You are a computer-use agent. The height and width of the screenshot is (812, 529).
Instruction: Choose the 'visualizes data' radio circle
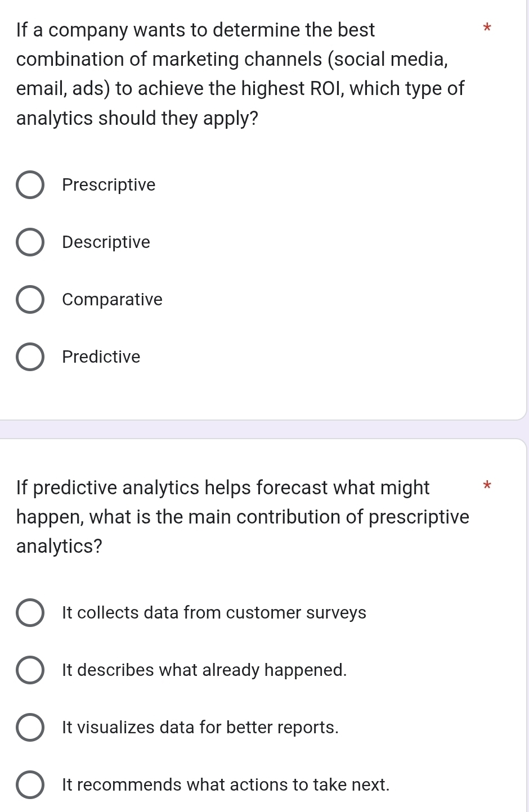[x=30, y=728]
